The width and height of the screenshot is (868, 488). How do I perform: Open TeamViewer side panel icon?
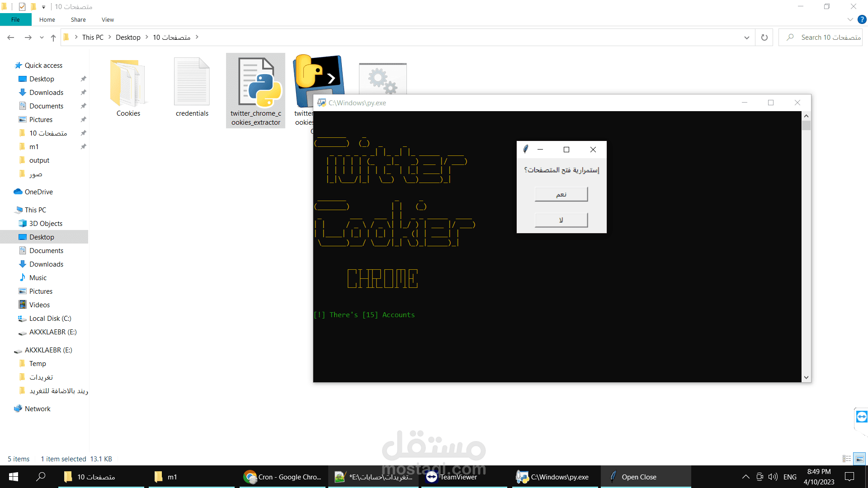coord(862,417)
